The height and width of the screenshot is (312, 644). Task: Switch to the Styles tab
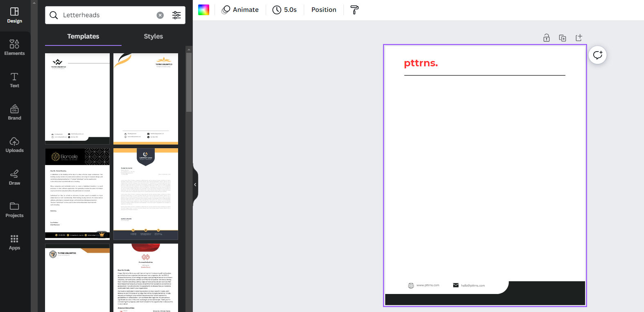click(154, 36)
